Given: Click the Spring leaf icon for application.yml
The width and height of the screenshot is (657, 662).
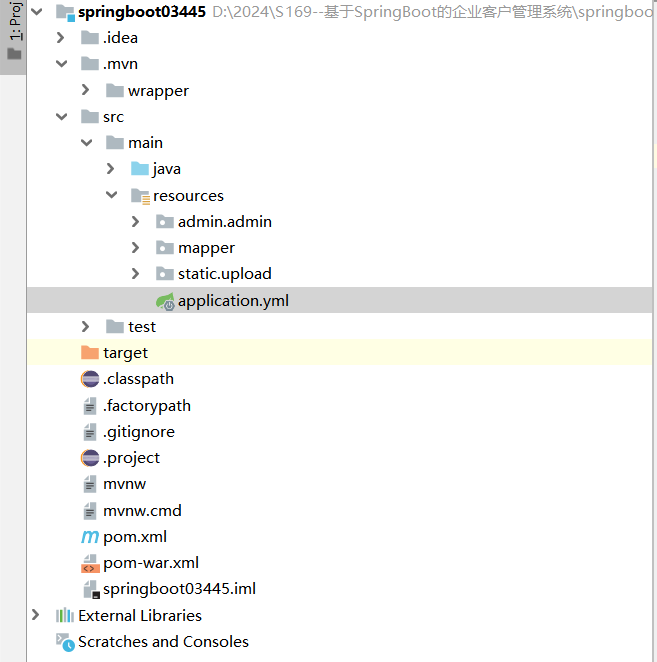Looking at the screenshot, I should coord(164,300).
